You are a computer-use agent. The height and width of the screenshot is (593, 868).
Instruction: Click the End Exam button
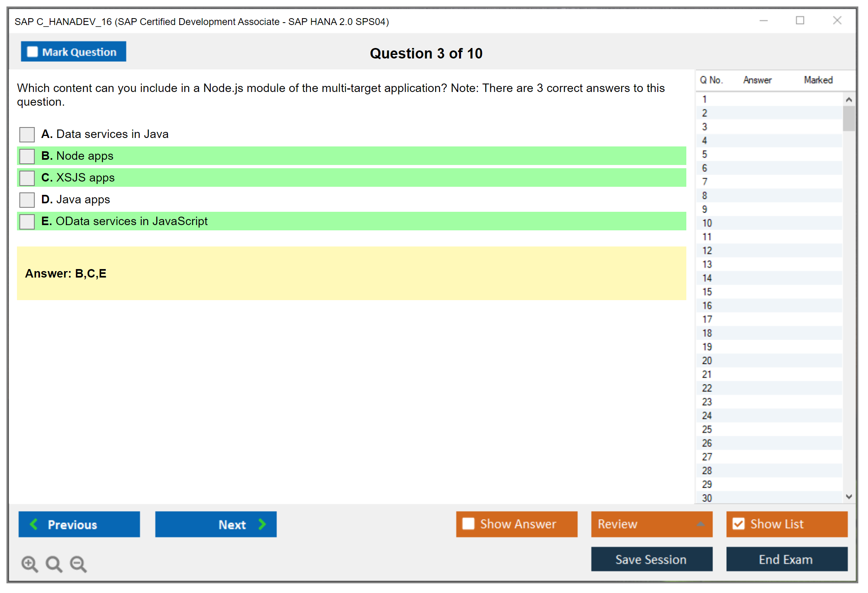pos(786,559)
